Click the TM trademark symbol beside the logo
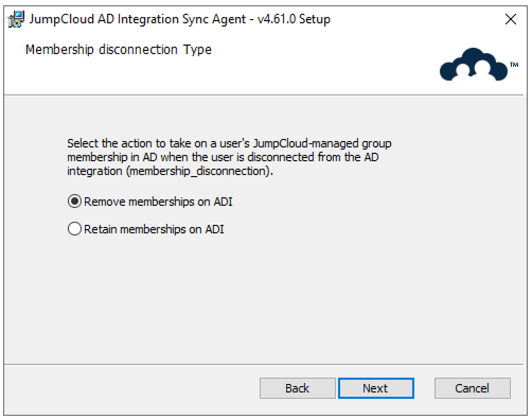This screenshot has height=419, width=532. [513, 65]
